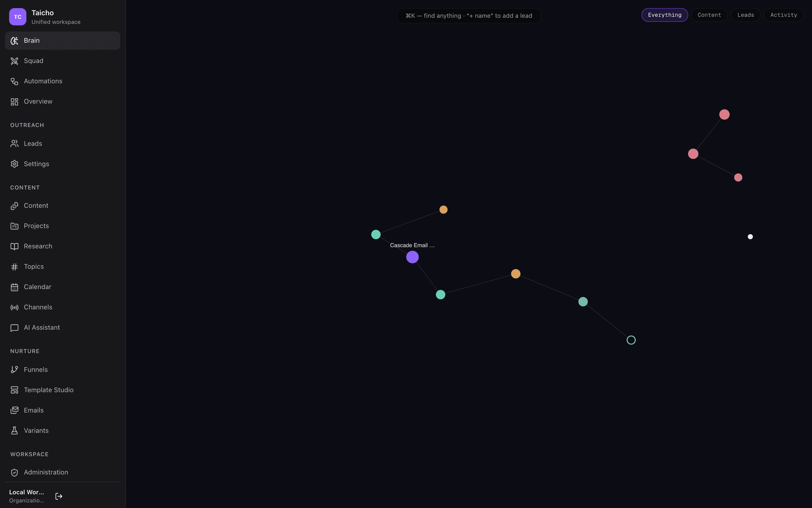Click the Emails envelope icon

14,410
